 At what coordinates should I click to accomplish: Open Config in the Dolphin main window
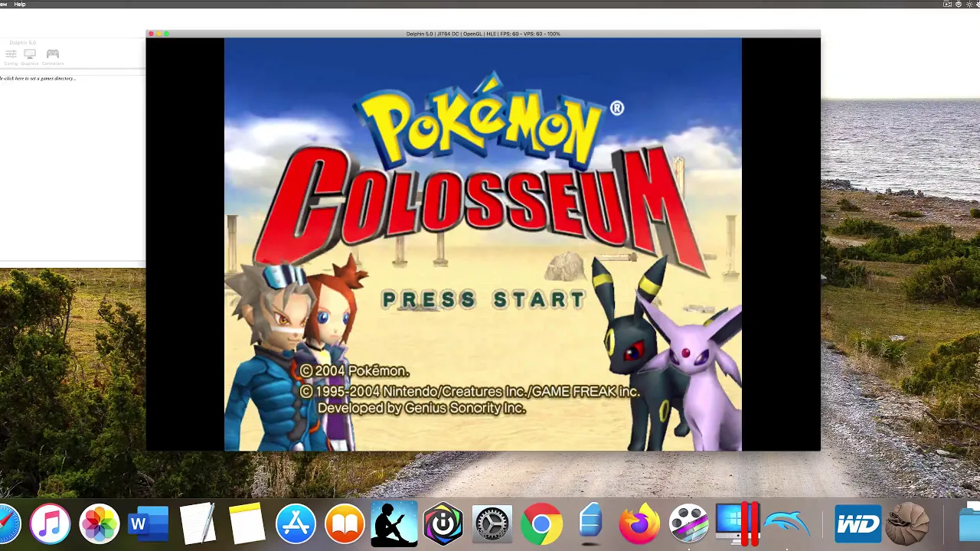(x=11, y=57)
